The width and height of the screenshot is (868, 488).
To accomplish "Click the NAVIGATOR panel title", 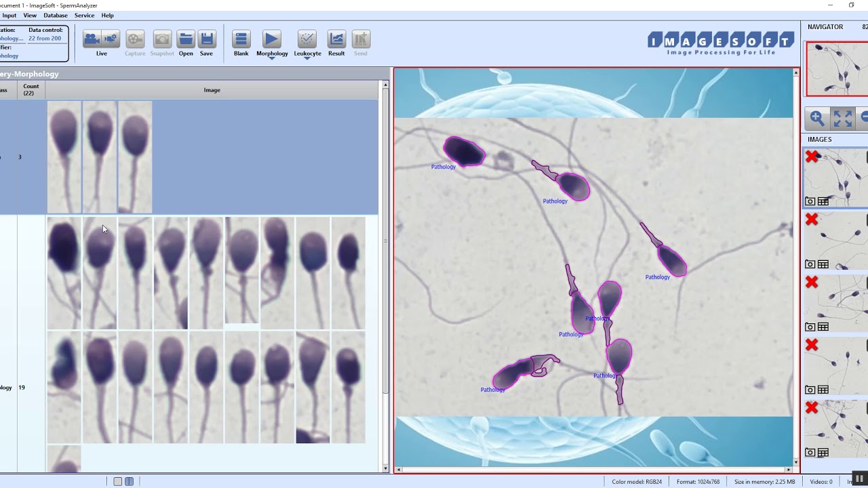I will pyautogui.click(x=825, y=27).
